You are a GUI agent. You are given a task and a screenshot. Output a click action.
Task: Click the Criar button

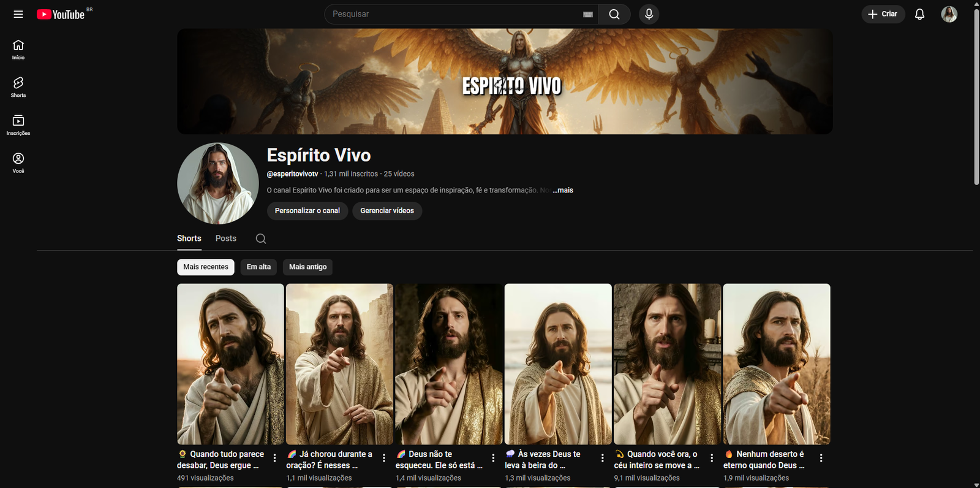[x=883, y=14]
